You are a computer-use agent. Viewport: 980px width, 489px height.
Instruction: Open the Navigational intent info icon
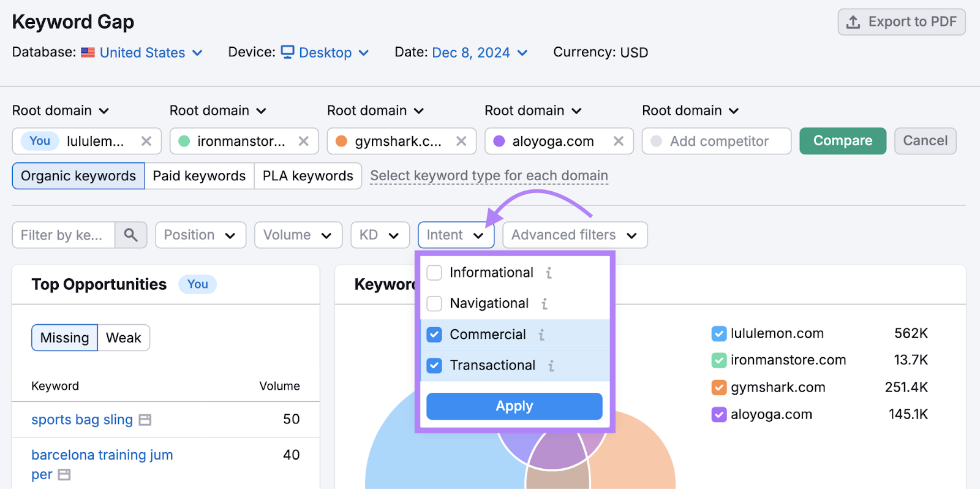pyautogui.click(x=544, y=303)
